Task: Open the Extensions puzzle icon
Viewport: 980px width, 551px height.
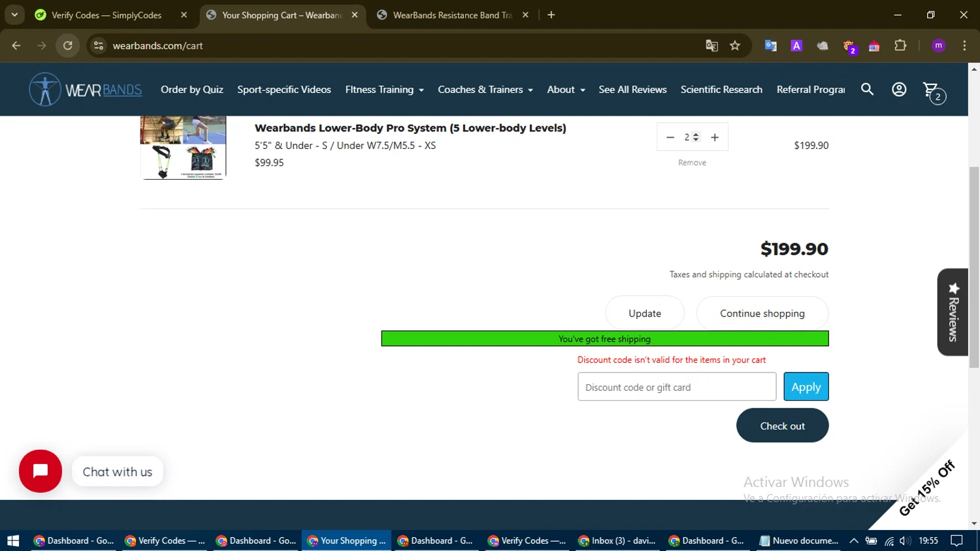Action: coord(900,46)
